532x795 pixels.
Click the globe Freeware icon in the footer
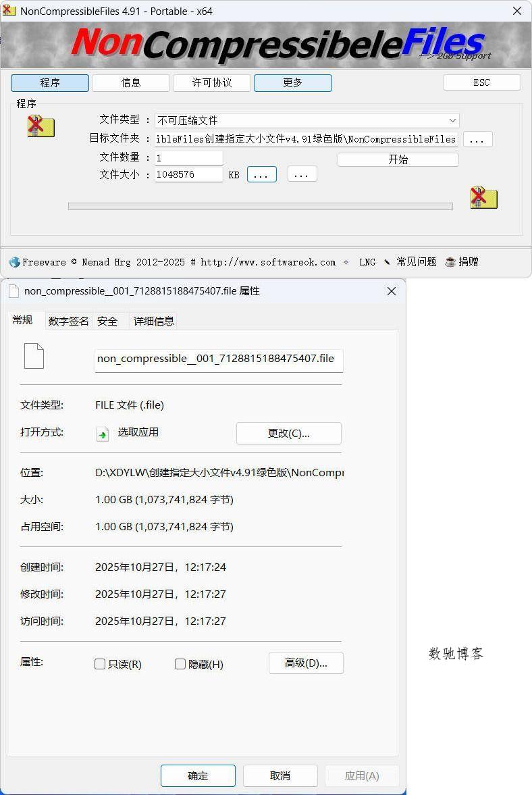click(15, 262)
